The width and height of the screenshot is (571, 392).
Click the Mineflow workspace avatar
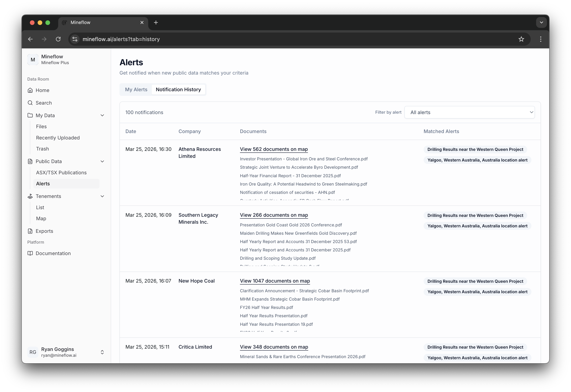coord(33,59)
